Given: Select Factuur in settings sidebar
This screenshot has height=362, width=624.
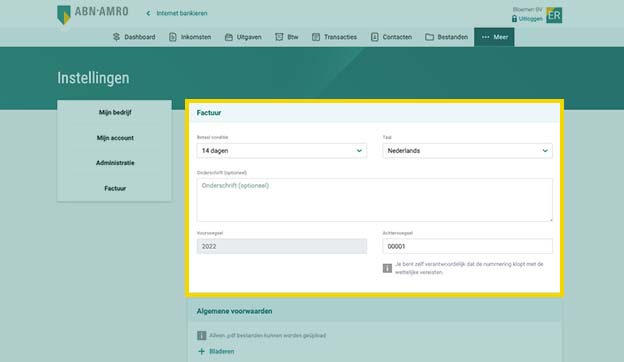Looking at the screenshot, I should click(115, 189).
